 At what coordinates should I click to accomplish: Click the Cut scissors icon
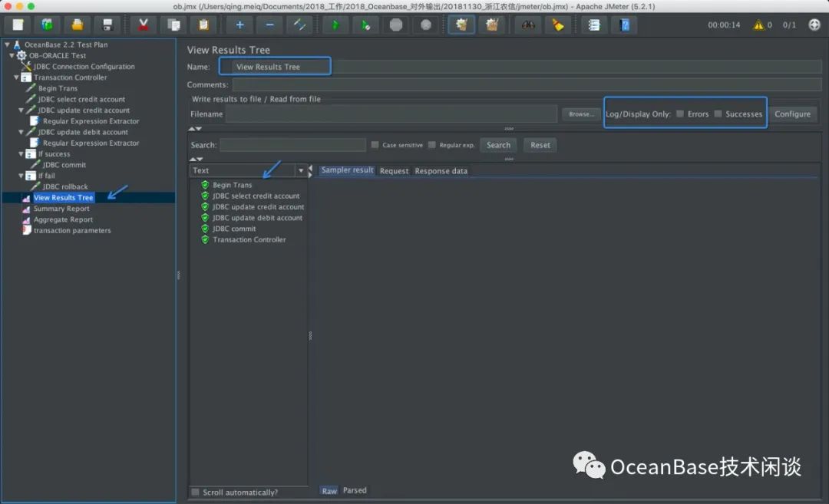coord(143,25)
